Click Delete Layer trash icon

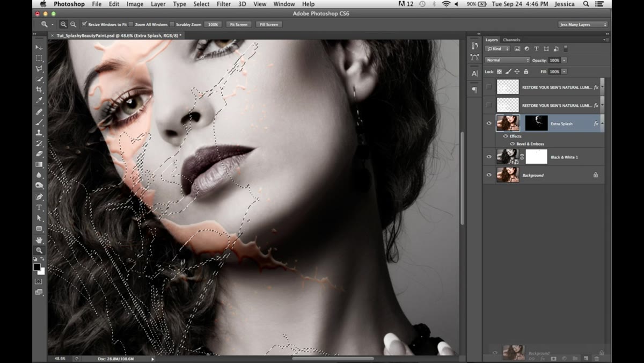point(596,358)
